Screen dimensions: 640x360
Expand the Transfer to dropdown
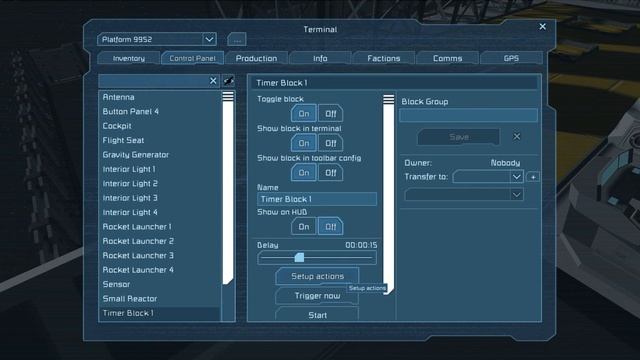(488, 177)
